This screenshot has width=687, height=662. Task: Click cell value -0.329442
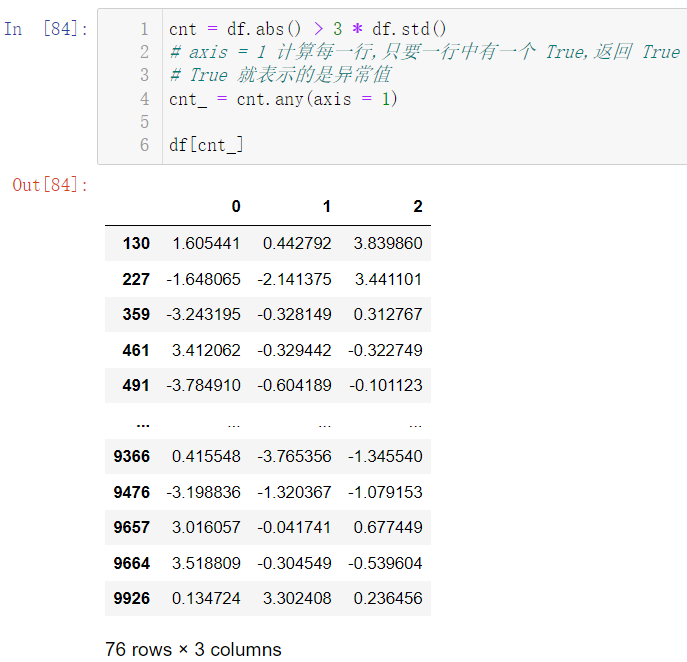coord(294,350)
